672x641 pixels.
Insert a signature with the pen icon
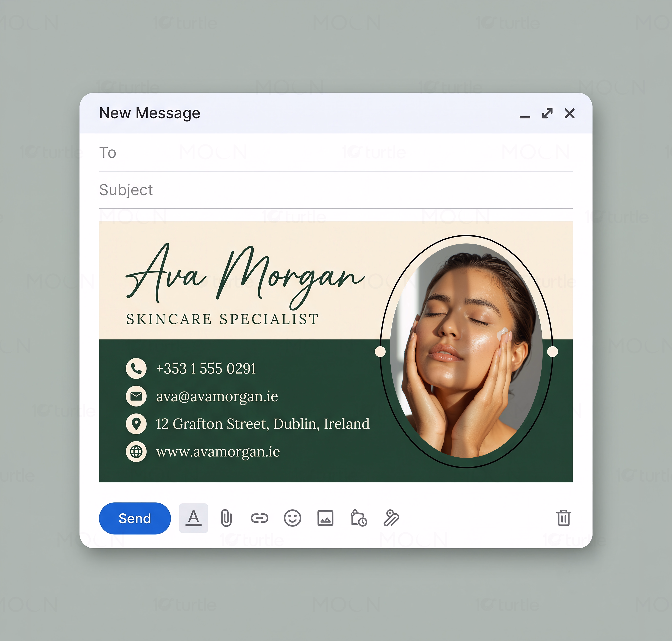click(x=391, y=518)
